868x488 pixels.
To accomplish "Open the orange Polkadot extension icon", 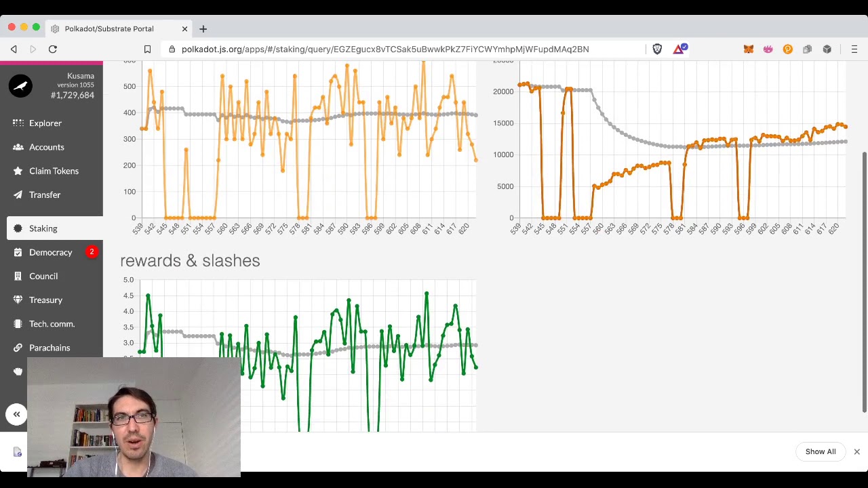I will (787, 49).
